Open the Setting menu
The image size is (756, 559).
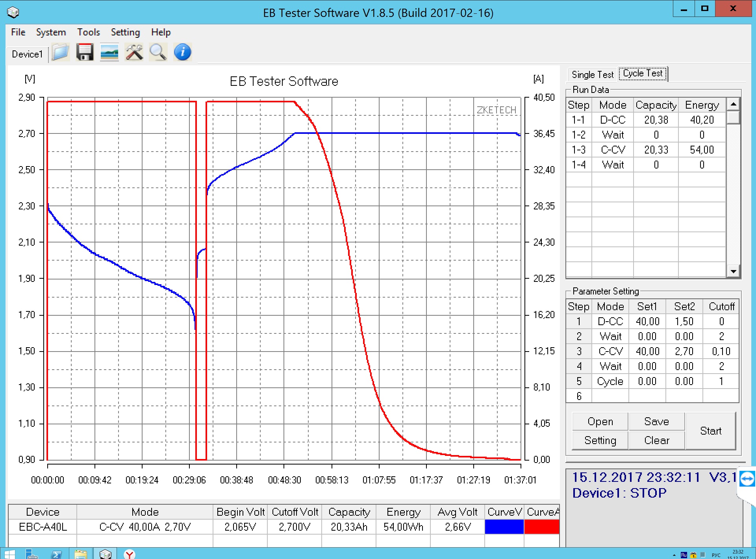tap(125, 32)
